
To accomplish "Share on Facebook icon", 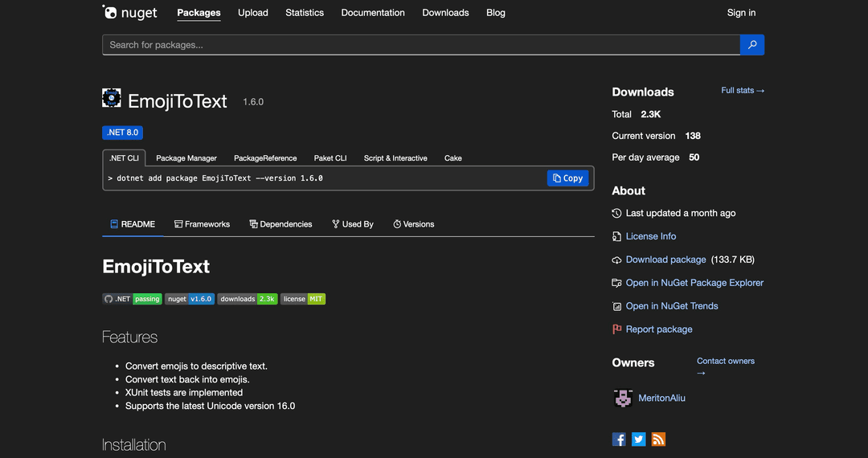I will (619, 440).
